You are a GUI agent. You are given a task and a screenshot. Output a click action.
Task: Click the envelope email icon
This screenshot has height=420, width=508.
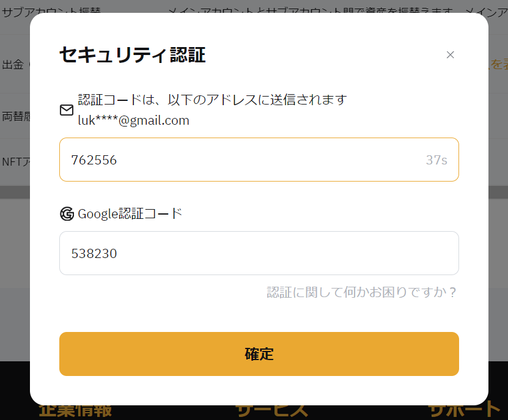point(67,110)
